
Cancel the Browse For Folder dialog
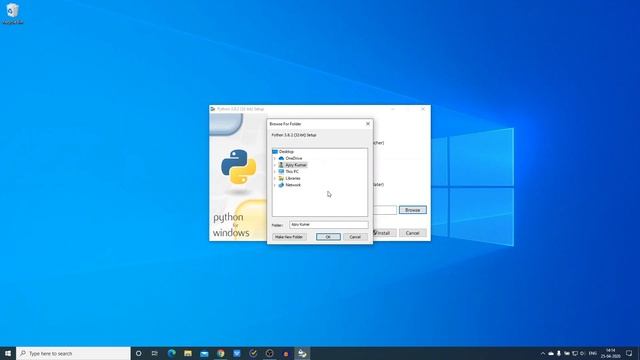point(355,237)
